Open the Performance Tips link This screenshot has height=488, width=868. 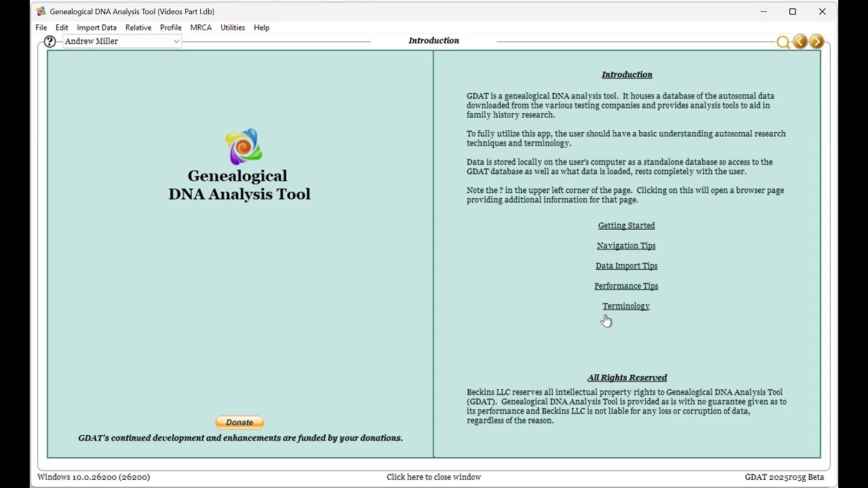pos(627,286)
